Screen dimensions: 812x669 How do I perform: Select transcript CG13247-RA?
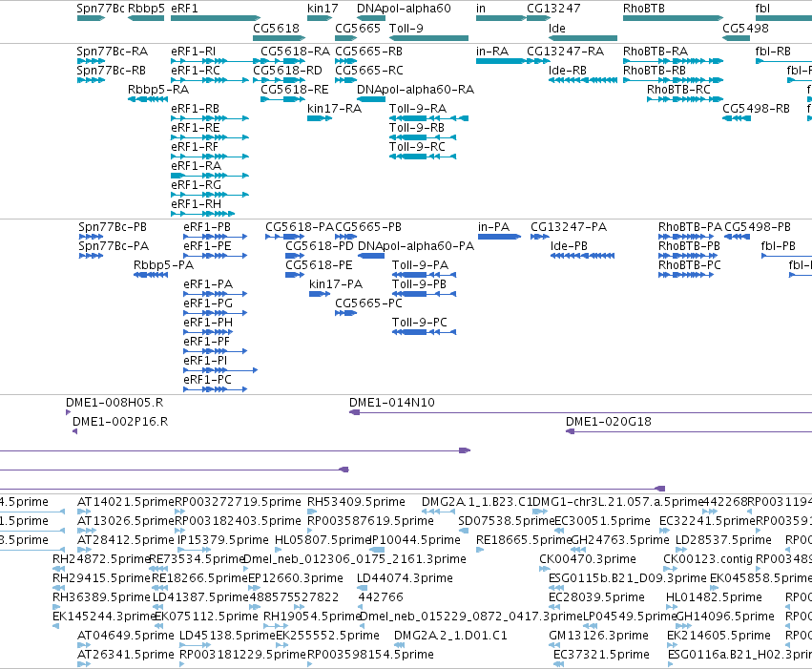[566, 52]
